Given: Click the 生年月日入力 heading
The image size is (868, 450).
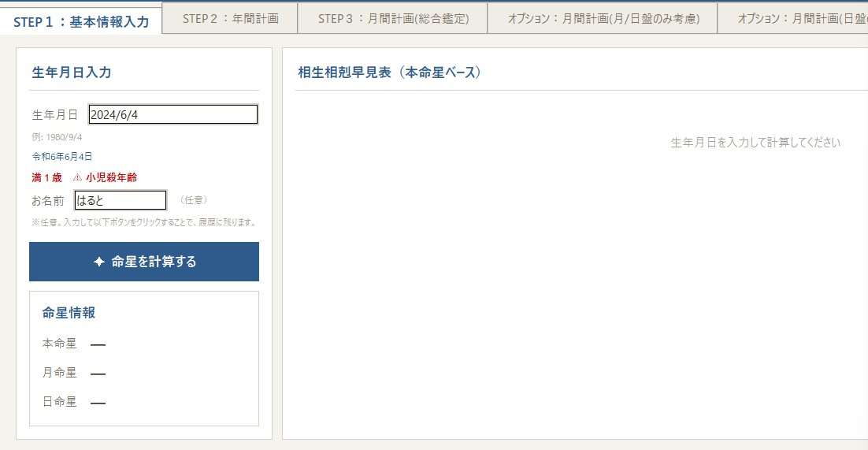Looking at the screenshot, I should tap(72, 72).
